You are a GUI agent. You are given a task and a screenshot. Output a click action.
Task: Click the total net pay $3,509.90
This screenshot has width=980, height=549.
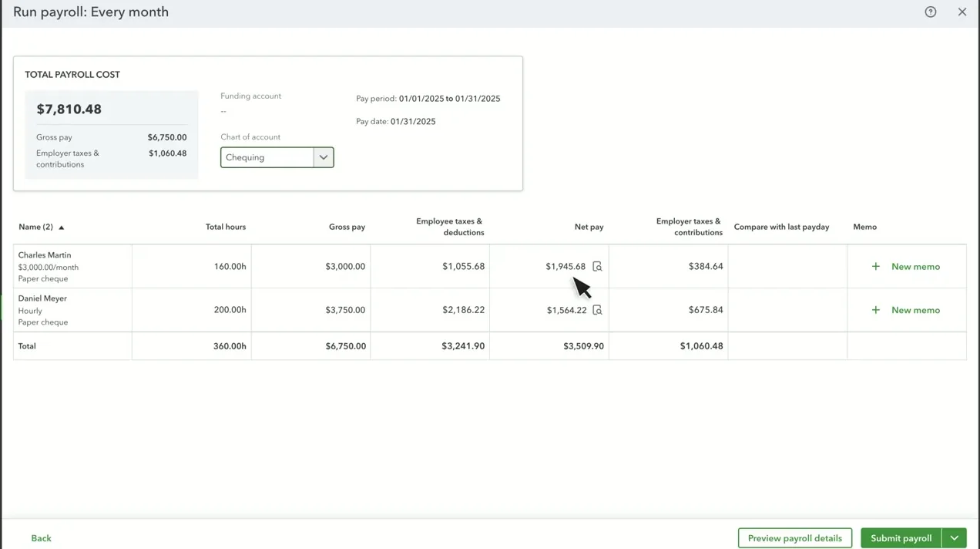(x=583, y=346)
